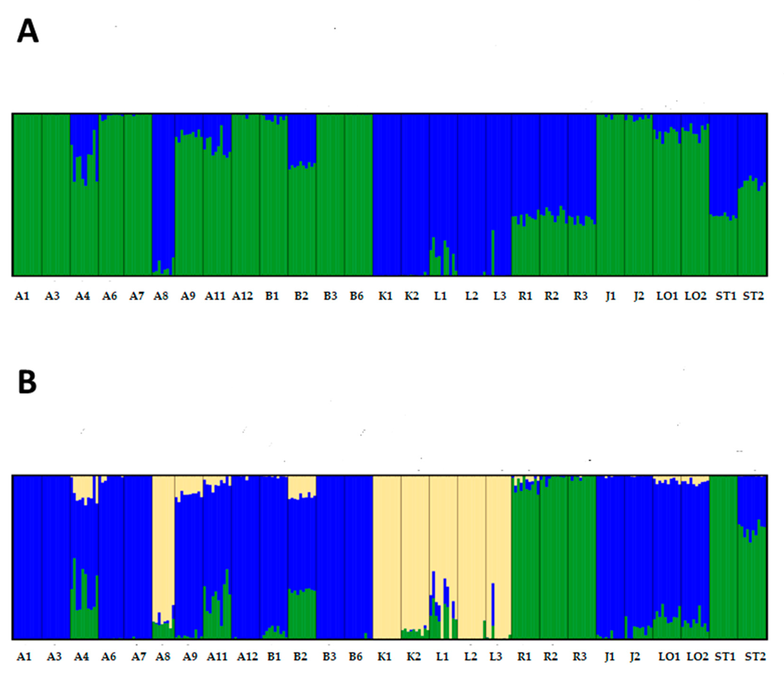
Task: Click the yellow K1 column in panel B
Action: pyautogui.click(x=387, y=556)
